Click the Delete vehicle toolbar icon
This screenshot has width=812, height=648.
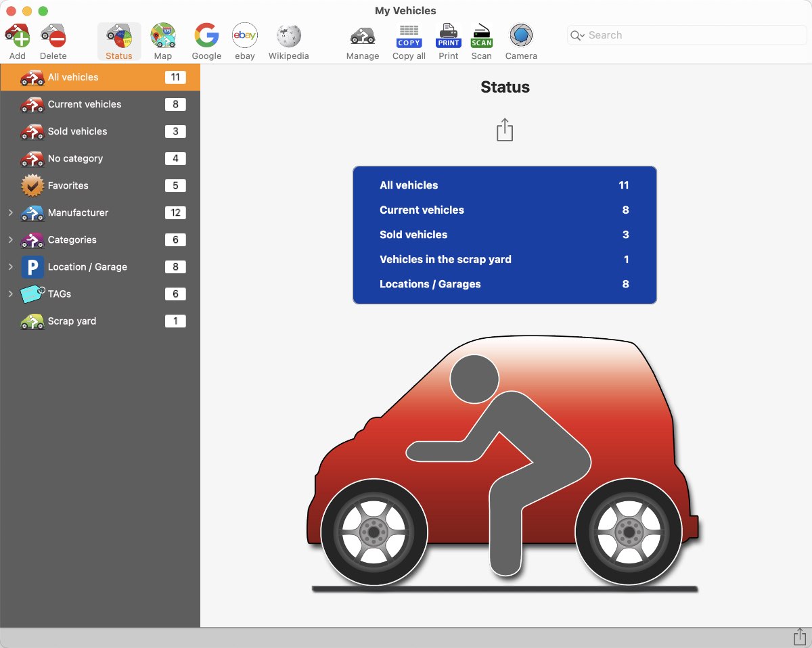click(x=53, y=35)
